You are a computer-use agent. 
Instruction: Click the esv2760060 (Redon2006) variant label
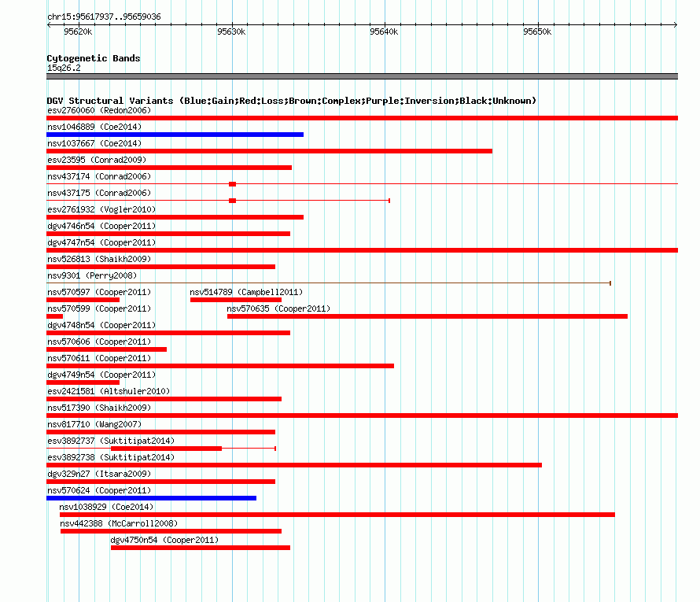(x=99, y=110)
